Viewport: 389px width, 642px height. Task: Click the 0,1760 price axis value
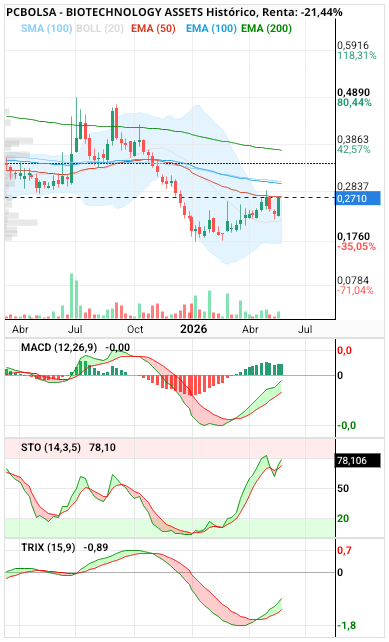(353, 236)
